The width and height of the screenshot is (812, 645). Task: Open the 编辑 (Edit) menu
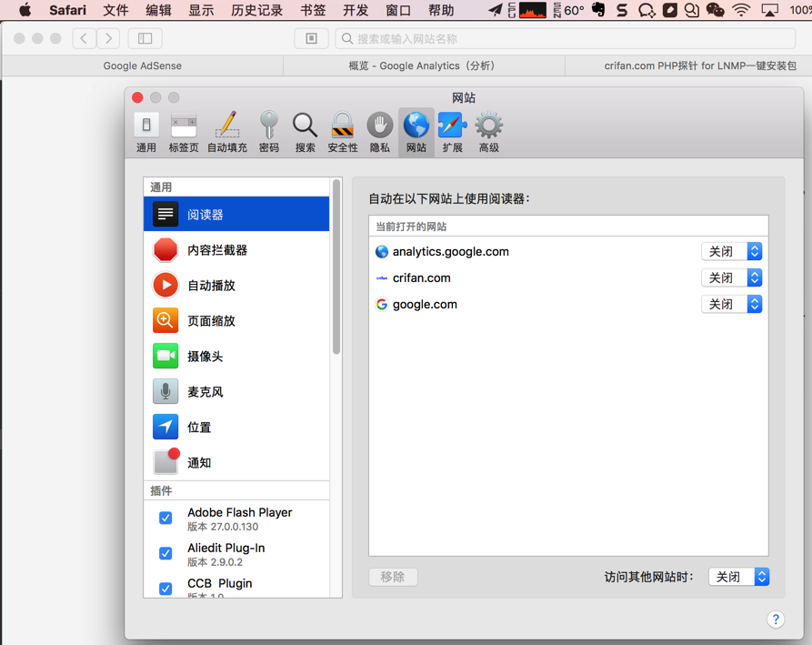[x=158, y=10]
